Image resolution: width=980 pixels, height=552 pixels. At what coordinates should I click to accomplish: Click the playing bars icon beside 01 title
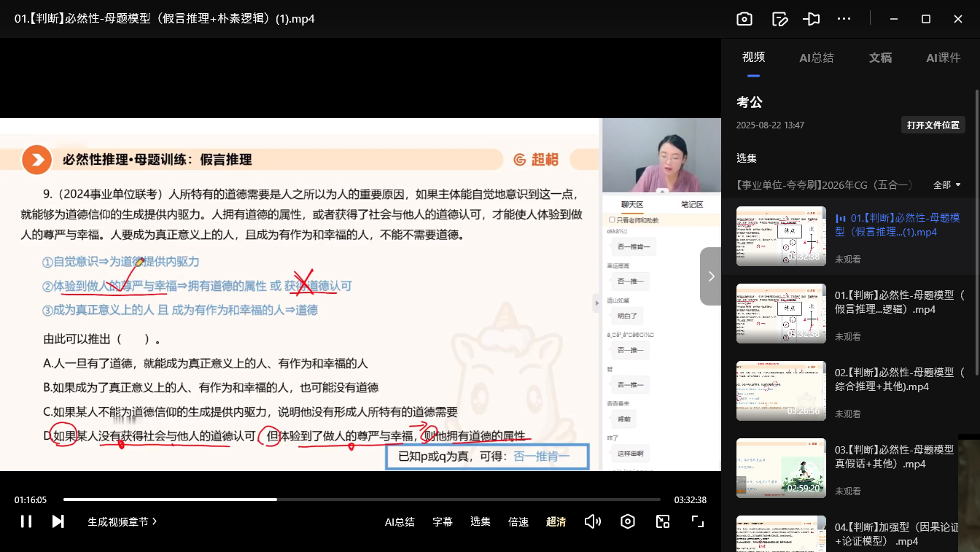point(841,218)
